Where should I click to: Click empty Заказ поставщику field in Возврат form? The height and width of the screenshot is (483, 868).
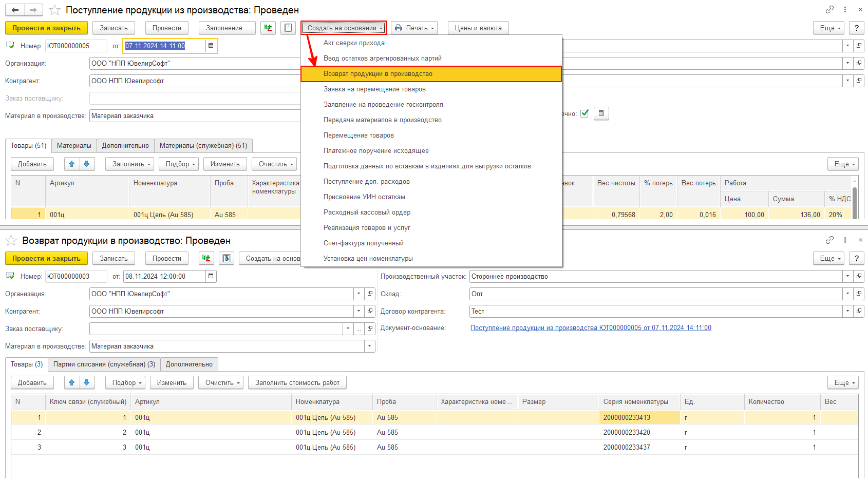(216, 329)
